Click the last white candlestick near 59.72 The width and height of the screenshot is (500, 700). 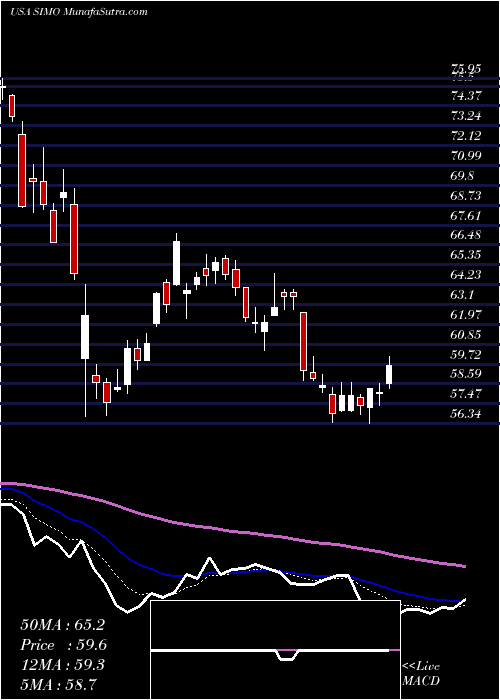(389, 374)
